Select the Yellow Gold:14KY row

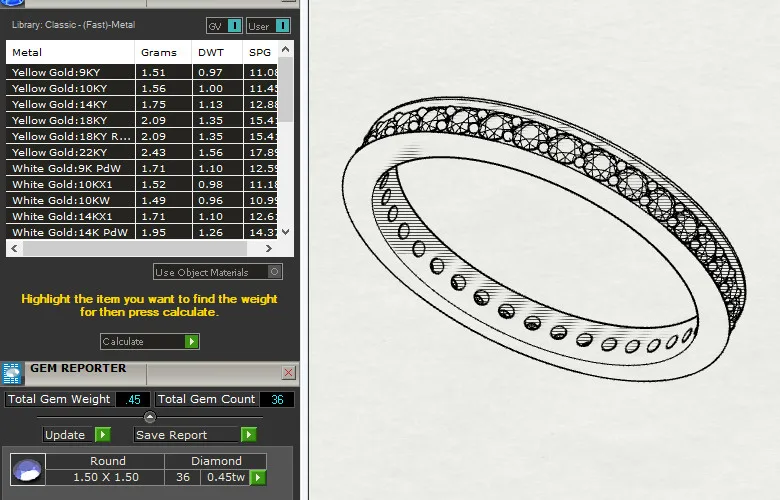tap(141, 104)
